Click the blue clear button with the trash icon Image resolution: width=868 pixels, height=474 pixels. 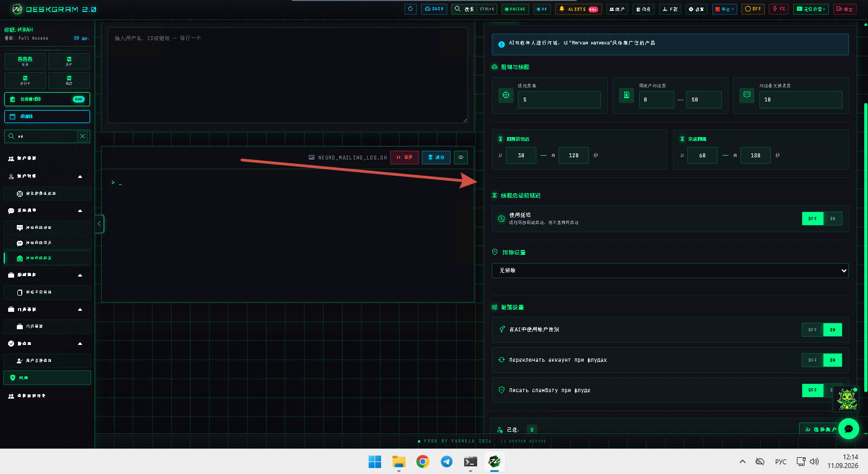[x=436, y=157]
